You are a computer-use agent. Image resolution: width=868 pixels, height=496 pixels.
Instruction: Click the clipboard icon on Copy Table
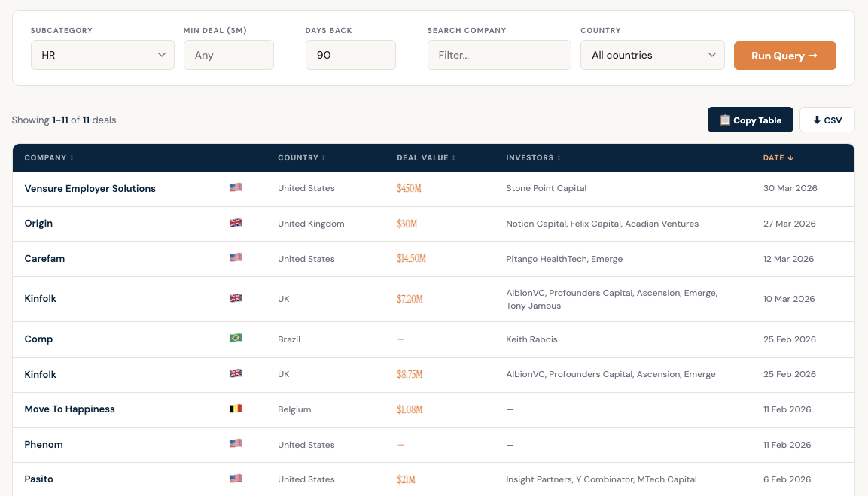(x=725, y=120)
